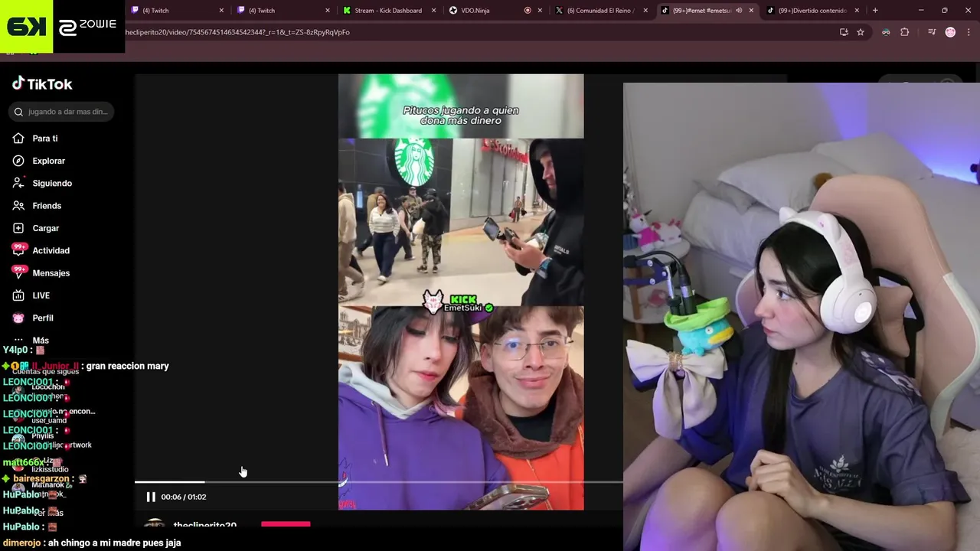Click the 00:06 / 01:02 time display
This screenshot has width=980, height=551.
point(184,497)
